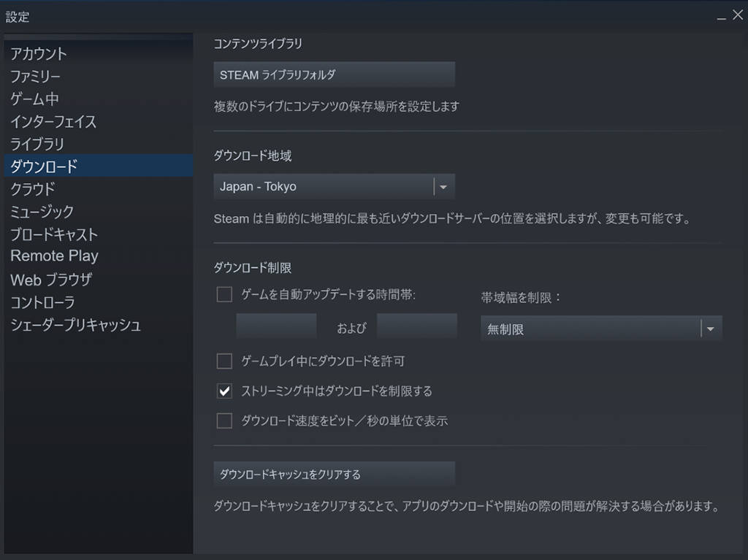Open the Japan - Tokyo region dropdown
748x560 pixels.
coord(334,186)
